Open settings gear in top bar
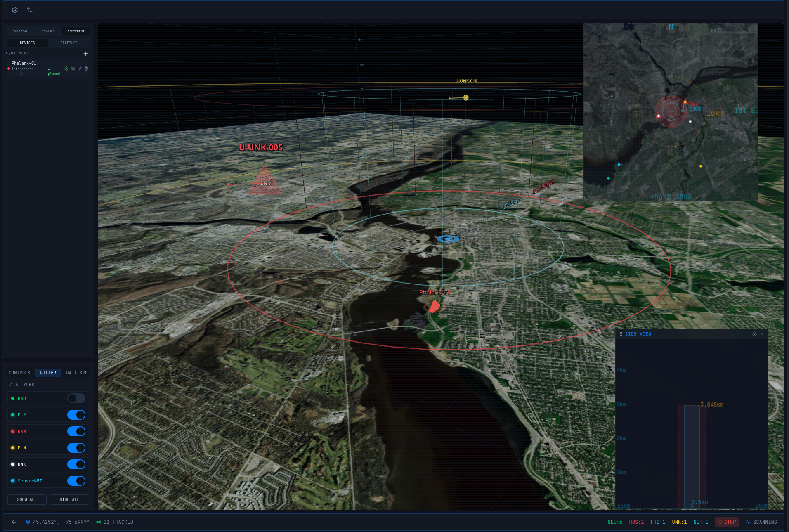The width and height of the screenshot is (789, 532). tap(15, 10)
